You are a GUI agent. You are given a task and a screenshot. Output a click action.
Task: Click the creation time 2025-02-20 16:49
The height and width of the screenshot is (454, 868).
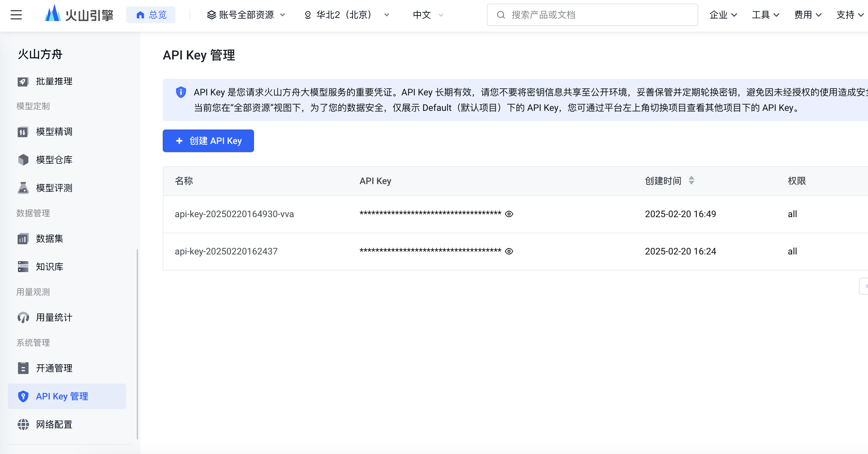(x=680, y=214)
